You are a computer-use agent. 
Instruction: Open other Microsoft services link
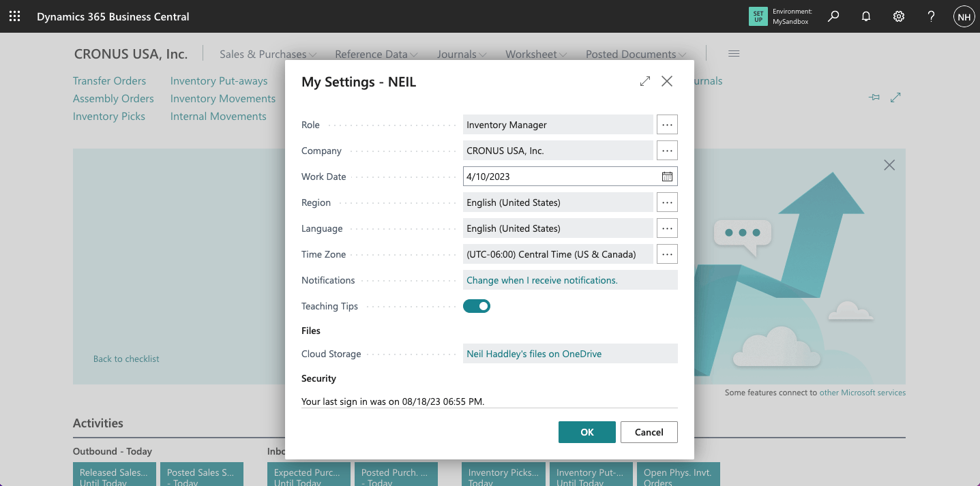click(863, 393)
